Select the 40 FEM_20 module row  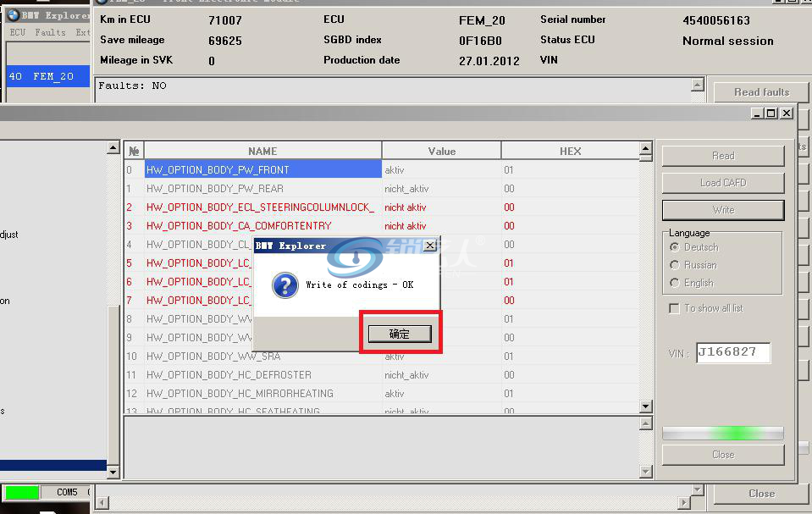48,76
